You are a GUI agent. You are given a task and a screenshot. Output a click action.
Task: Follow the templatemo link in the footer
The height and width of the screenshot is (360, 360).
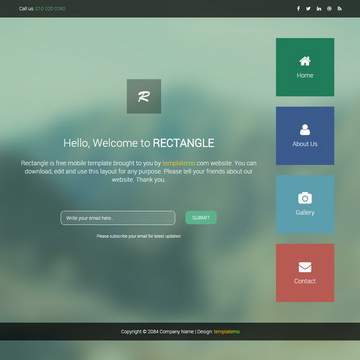[x=227, y=332]
